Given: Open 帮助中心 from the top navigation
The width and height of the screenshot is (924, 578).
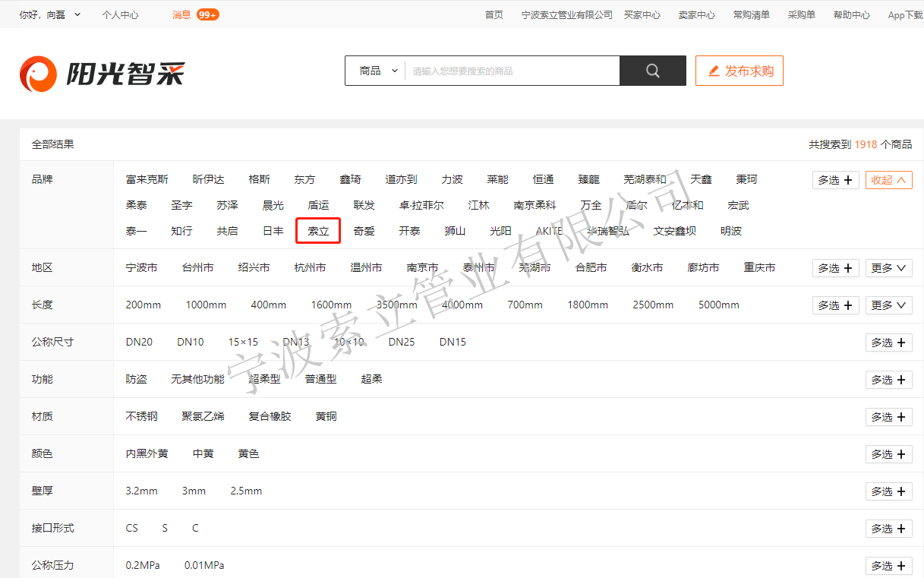Looking at the screenshot, I should 851,14.
